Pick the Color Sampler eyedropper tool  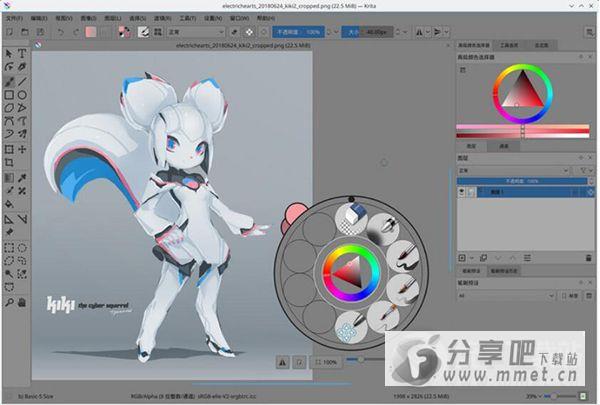coord(22,178)
